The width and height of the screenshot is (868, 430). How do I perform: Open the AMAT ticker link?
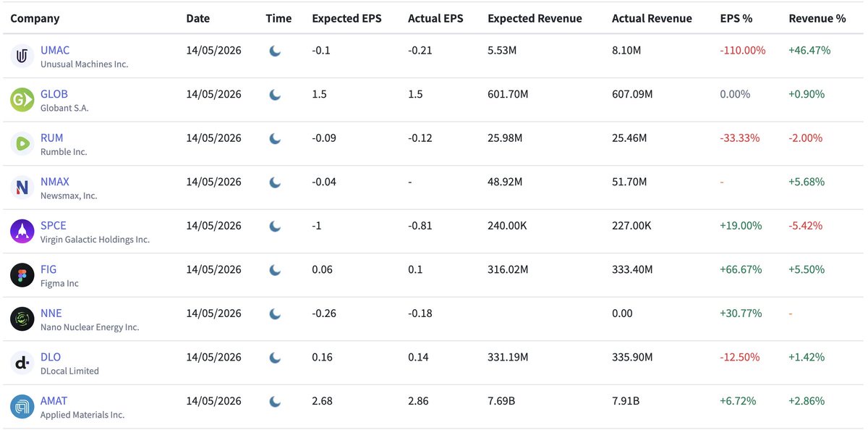tap(54, 400)
